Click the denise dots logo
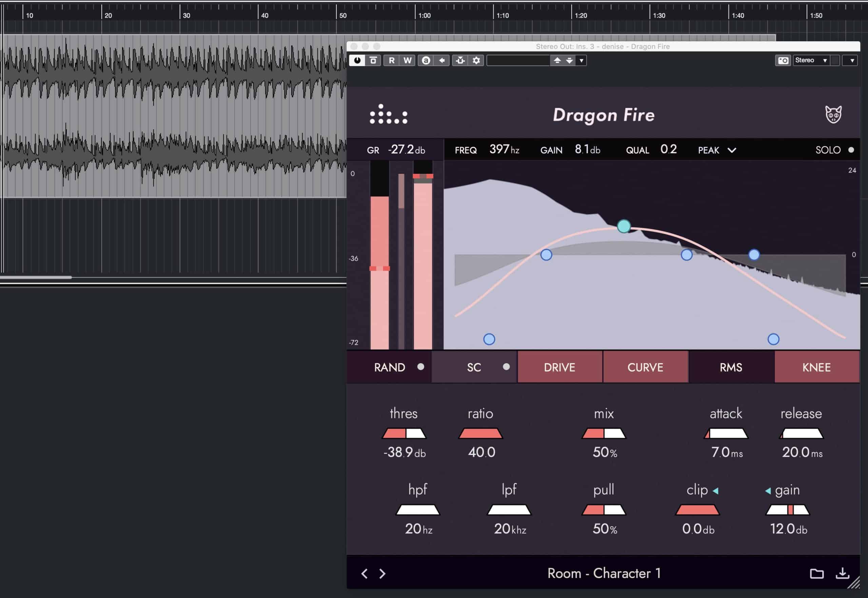The width and height of the screenshot is (868, 598). [x=389, y=114]
